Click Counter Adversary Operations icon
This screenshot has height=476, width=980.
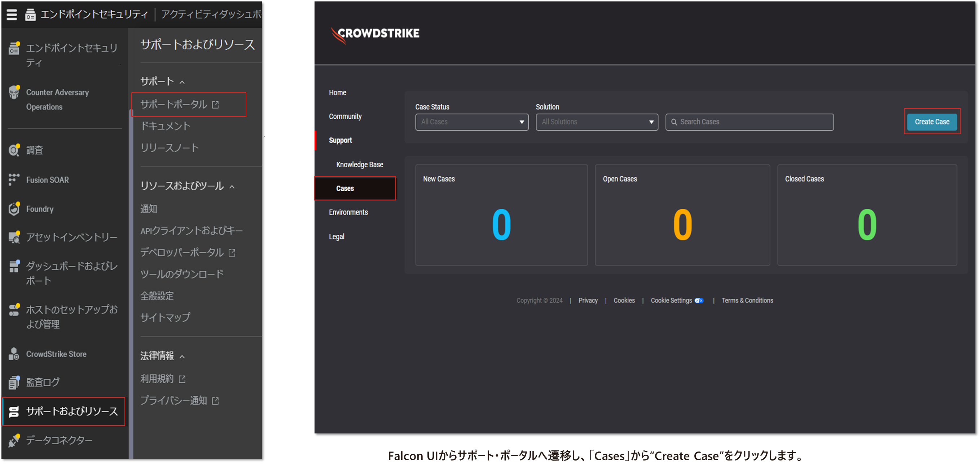(14, 92)
